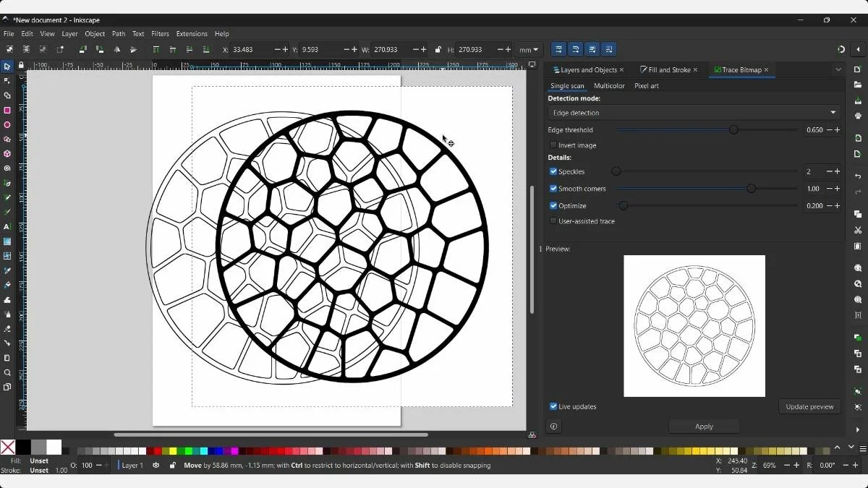Flip selection vertically in the toolbar
Screen dimensions: 868x488
(133, 50)
